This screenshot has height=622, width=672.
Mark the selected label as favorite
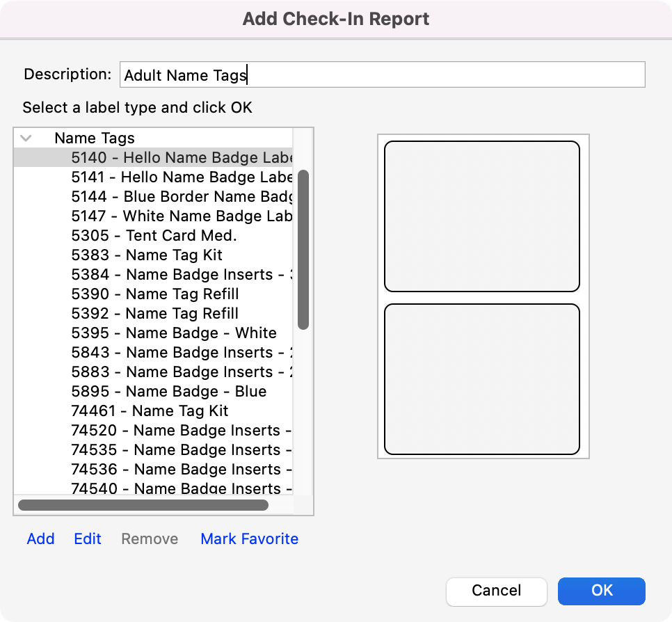pyautogui.click(x=249, y=539)
